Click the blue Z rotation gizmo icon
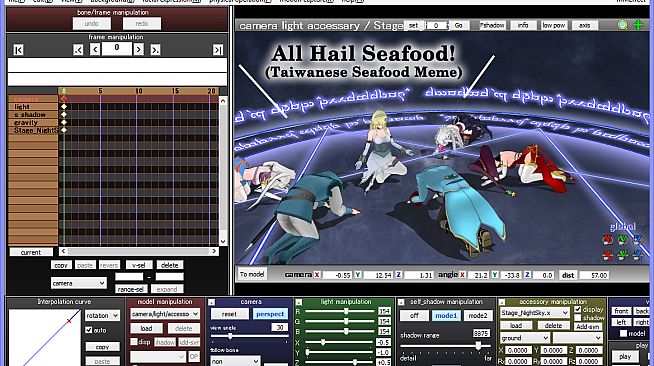 coord(638,240)
